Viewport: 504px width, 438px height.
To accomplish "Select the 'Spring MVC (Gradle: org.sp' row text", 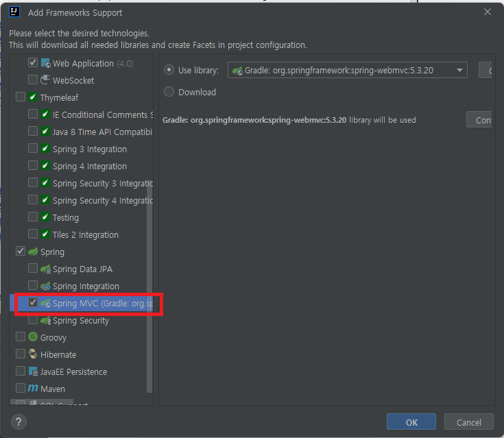I will tap(103, 304).
